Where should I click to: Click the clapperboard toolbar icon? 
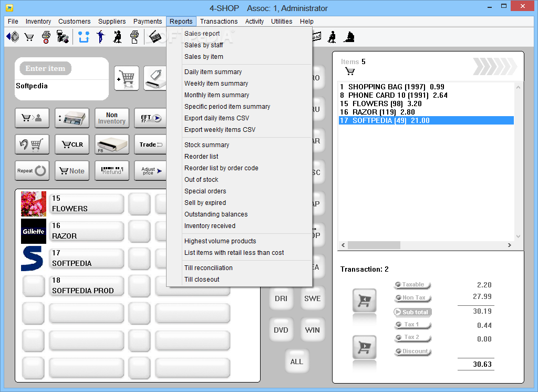pos(155,37)
